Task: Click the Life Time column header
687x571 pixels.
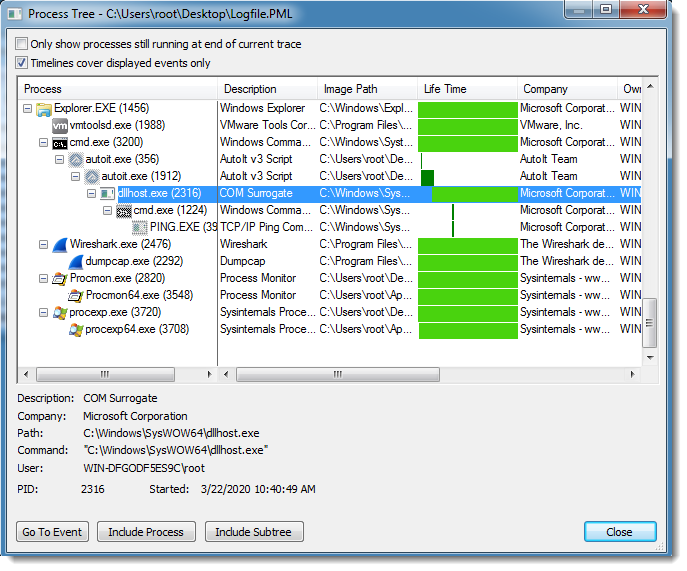Action: pos(467,89)
